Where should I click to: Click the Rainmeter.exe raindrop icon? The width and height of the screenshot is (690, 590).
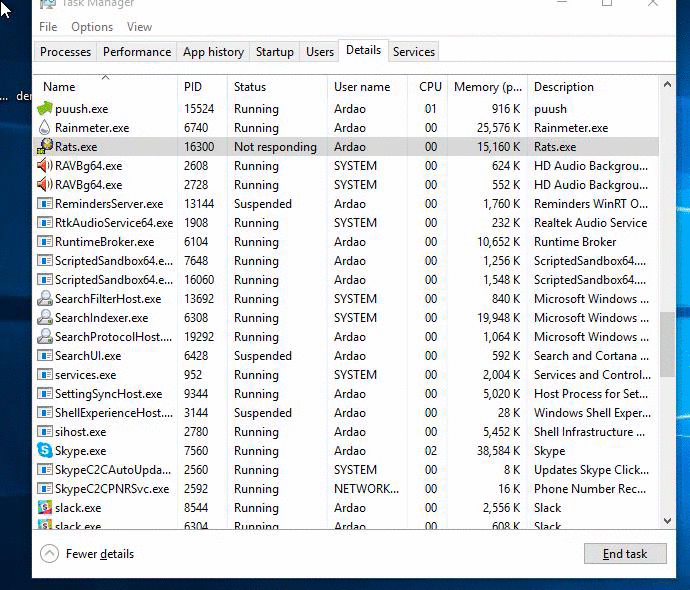pos(44,128)
